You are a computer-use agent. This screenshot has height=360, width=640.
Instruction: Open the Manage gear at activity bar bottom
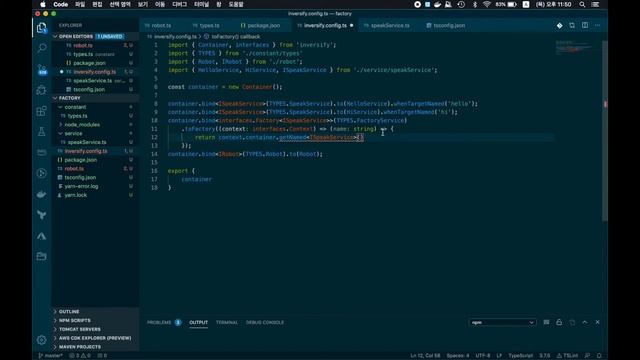click(42, 340)
